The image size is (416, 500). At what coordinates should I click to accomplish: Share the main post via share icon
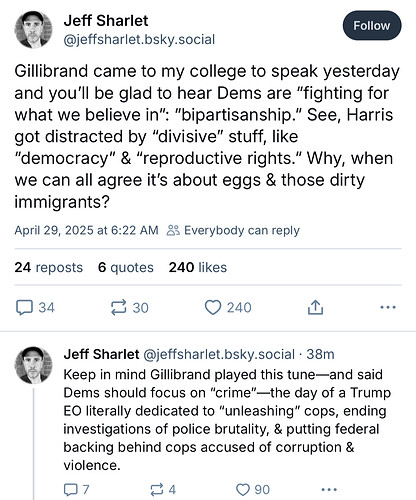tap(315, 307)
